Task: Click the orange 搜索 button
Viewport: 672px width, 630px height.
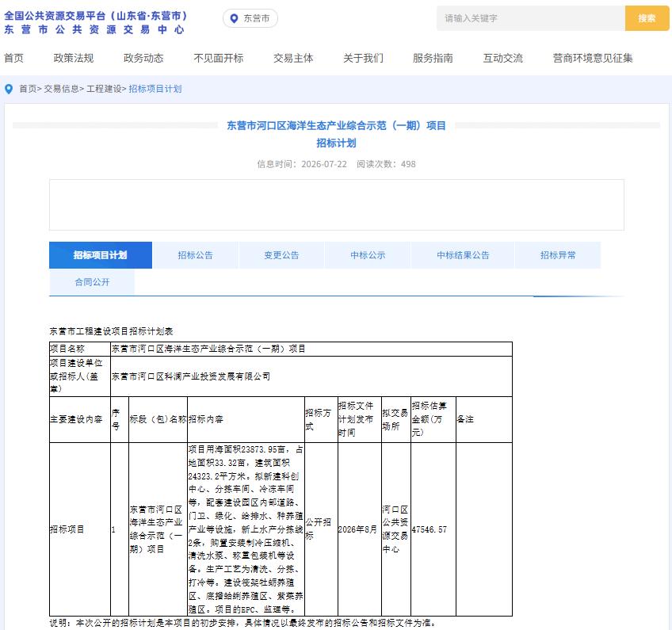Action: click(x=647, y=18)
